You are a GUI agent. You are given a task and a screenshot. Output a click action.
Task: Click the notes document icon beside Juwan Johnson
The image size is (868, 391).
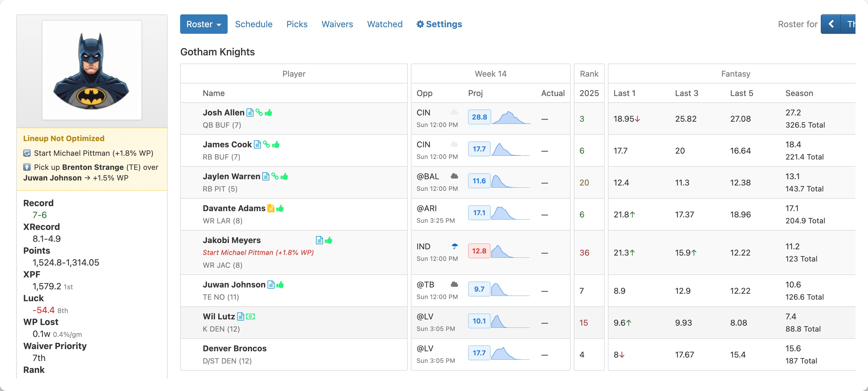[x=271, y=285]
